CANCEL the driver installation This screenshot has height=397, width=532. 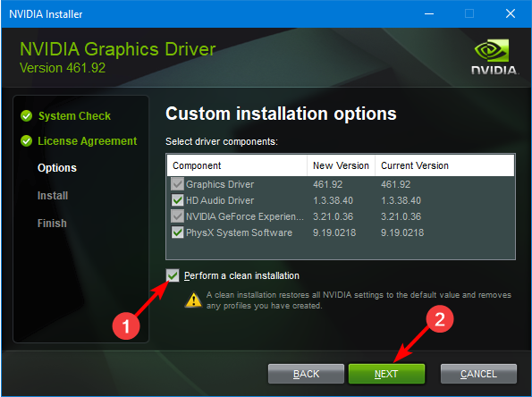(478, 374)
